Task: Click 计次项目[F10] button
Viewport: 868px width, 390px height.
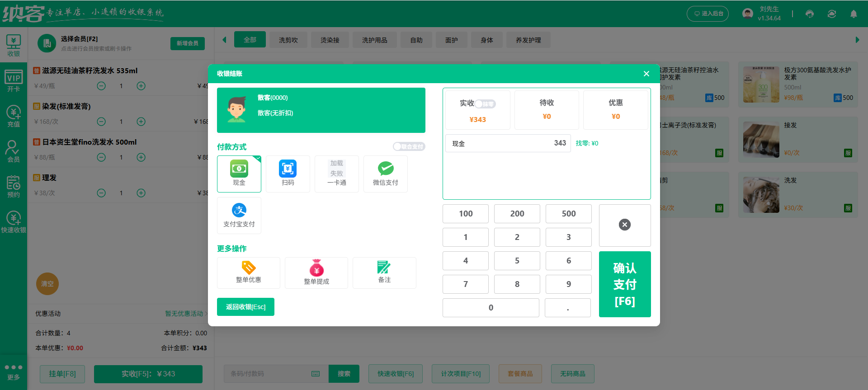Action: pyautogui.click(x=461, y=374)
